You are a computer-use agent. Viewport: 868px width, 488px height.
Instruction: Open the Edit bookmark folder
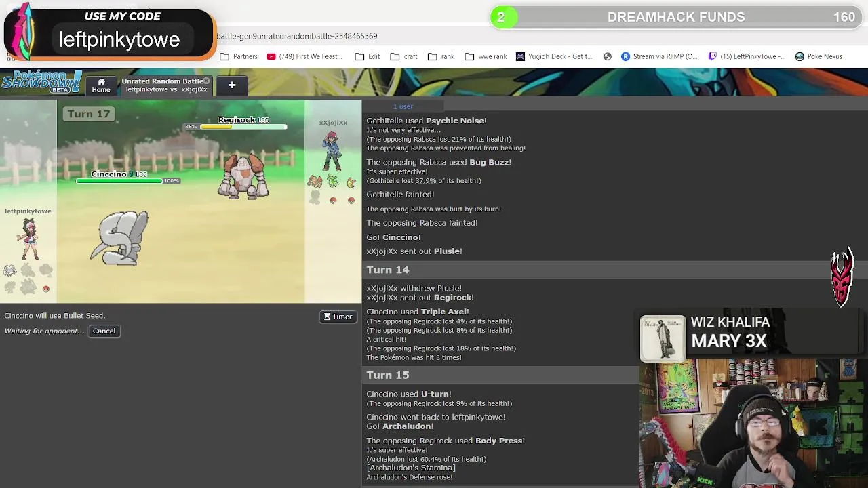tap(368, 56)
